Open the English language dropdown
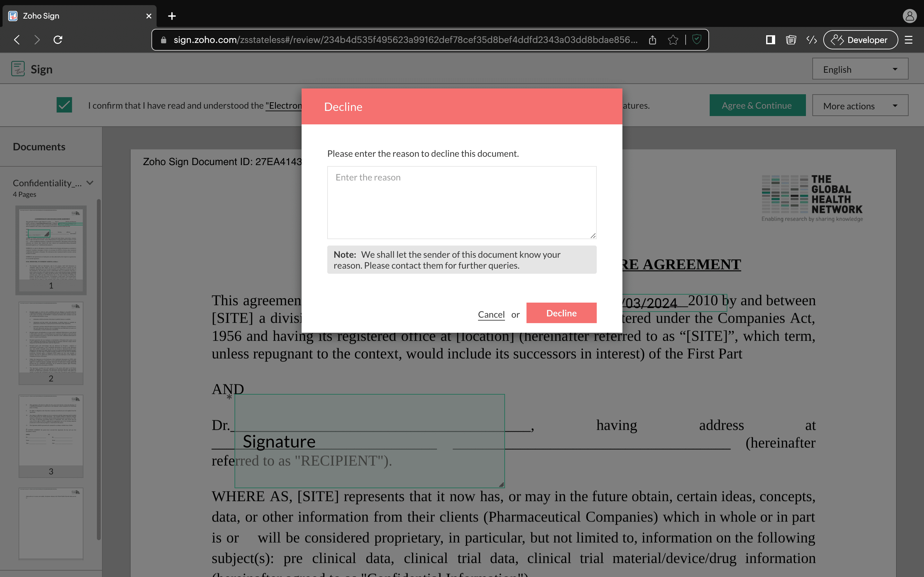Image resolution: width=924 pixels, height=577 pixels. click(860, 69)
